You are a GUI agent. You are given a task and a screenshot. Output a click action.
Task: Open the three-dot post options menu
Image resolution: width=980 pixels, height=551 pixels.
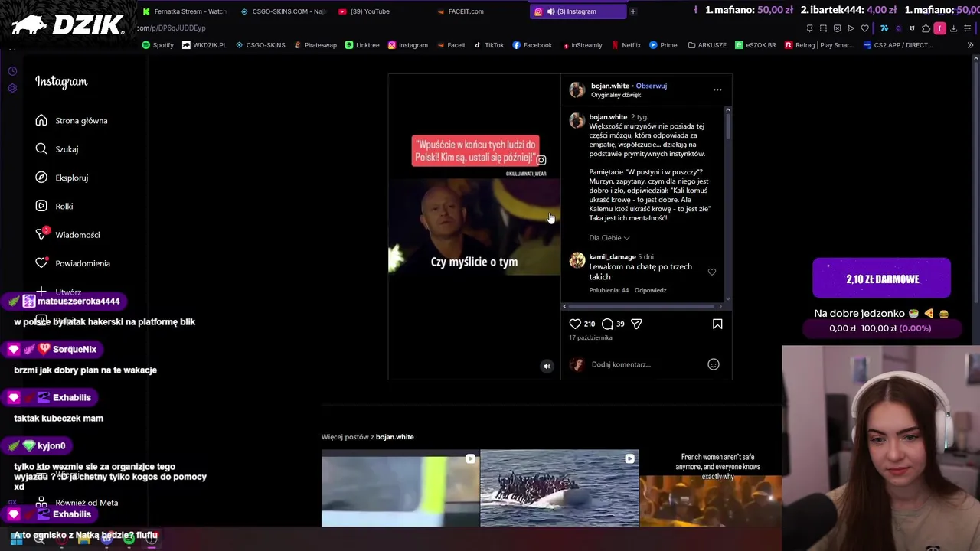pyautogui.click(x=717, y=90)
